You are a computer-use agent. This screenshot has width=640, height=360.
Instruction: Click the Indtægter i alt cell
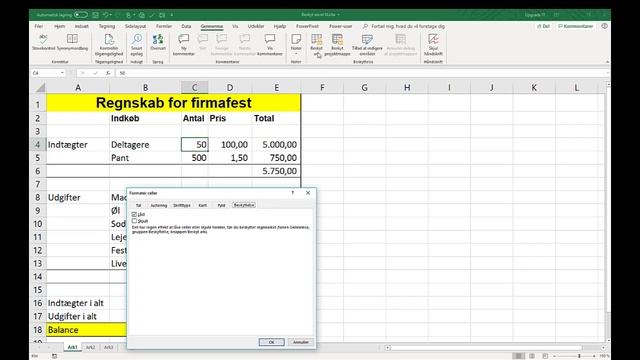[x=78, y=303]
